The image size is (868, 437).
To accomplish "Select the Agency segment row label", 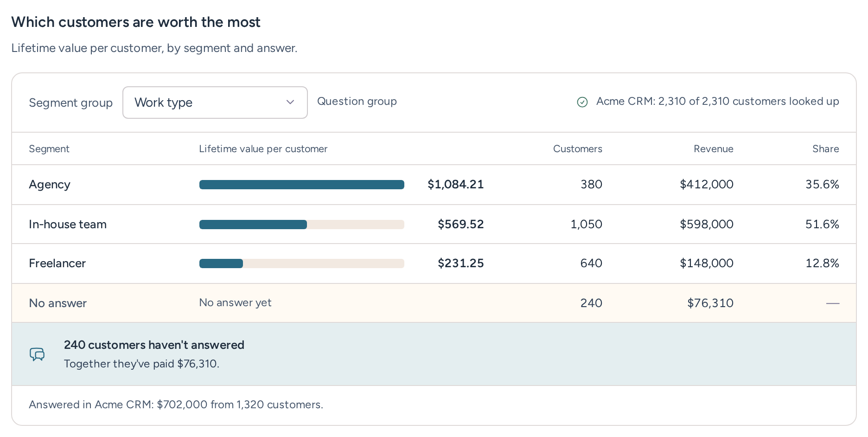I will (x=50, y=185).
